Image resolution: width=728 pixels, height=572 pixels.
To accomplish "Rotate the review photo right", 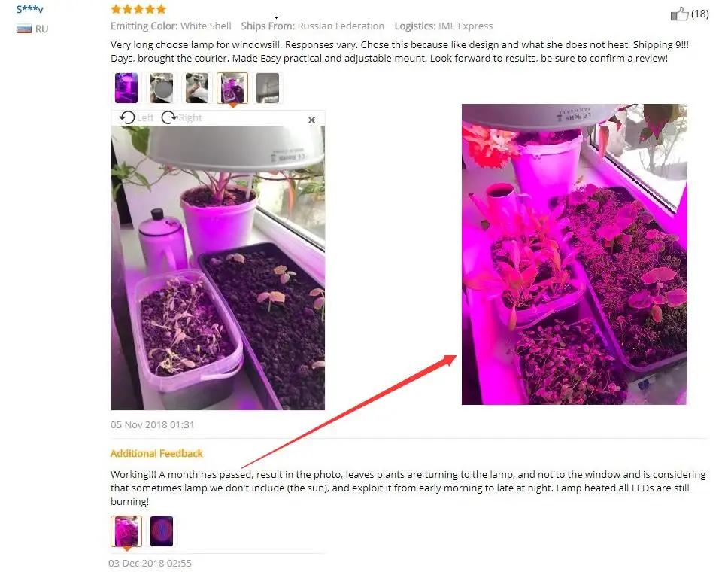I will pos(168,117).
